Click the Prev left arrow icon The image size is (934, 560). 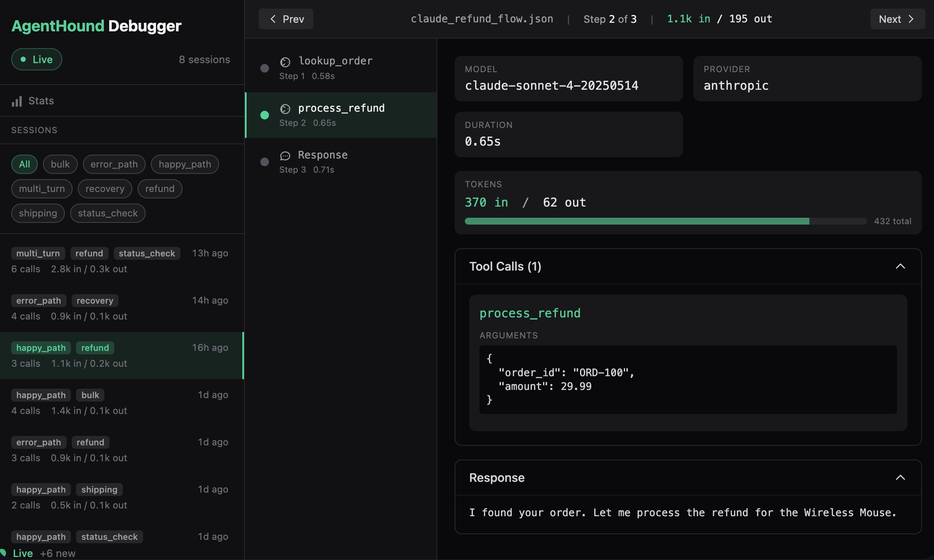[273, 19]
